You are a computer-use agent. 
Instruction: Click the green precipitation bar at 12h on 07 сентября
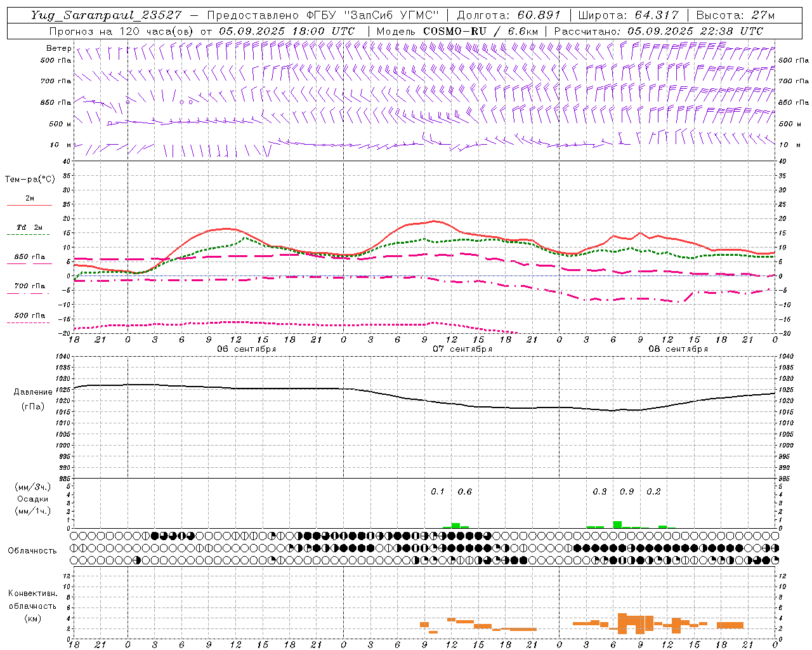click(455, 526)
